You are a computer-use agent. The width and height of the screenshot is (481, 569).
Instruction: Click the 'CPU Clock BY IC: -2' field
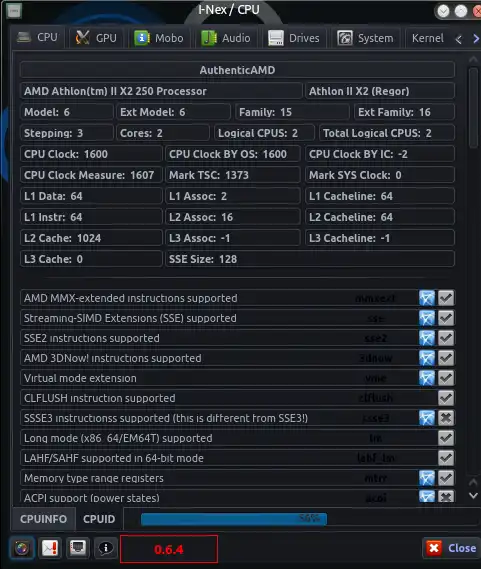point(380,154)
